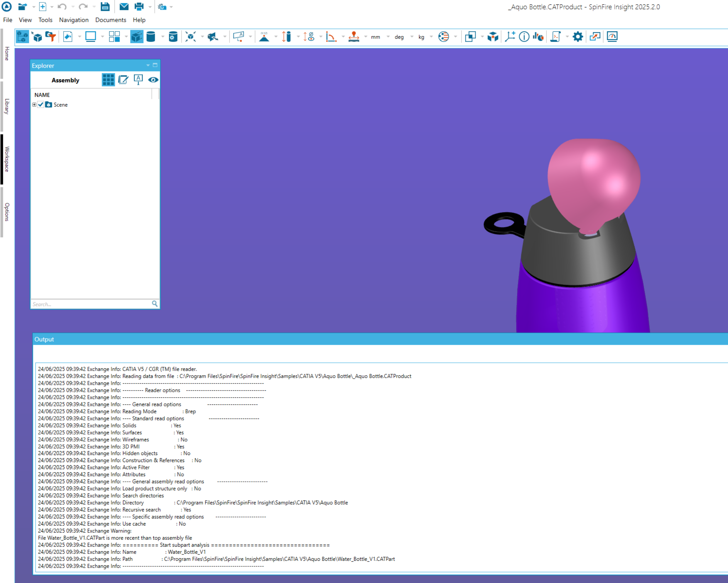The height and width of the screenshot is (583, 728).
Task: Click the email envelope icon
Action: (x=124, y=6)
